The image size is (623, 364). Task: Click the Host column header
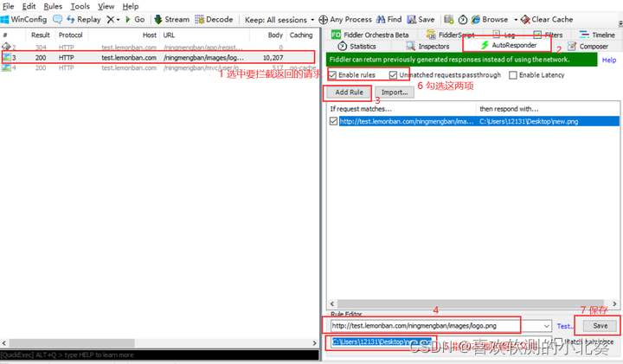124,35
